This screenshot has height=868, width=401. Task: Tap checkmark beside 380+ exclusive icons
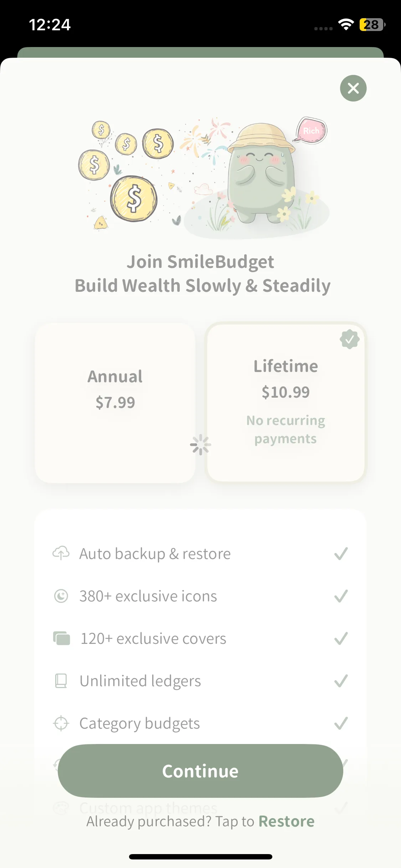coord(341,596)
